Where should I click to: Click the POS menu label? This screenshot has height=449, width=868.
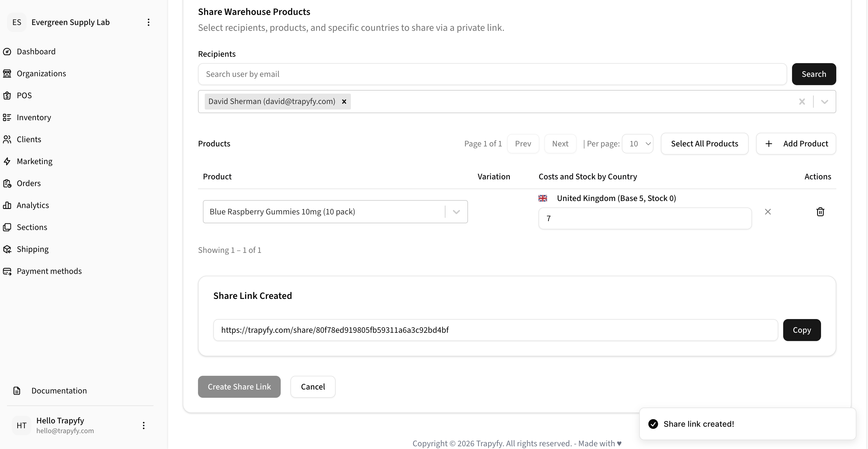[x=24, y=96]
